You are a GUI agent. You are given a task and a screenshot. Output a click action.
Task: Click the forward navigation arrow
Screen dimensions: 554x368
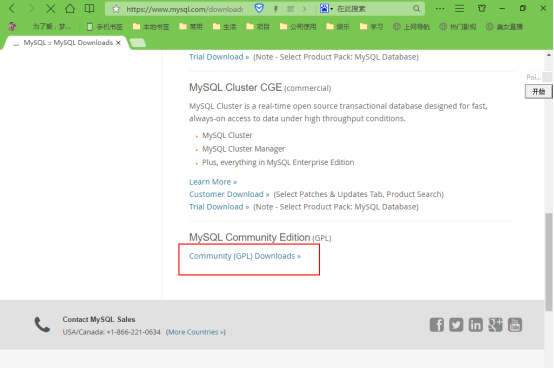pyautogui.click(x=31, y=8)
